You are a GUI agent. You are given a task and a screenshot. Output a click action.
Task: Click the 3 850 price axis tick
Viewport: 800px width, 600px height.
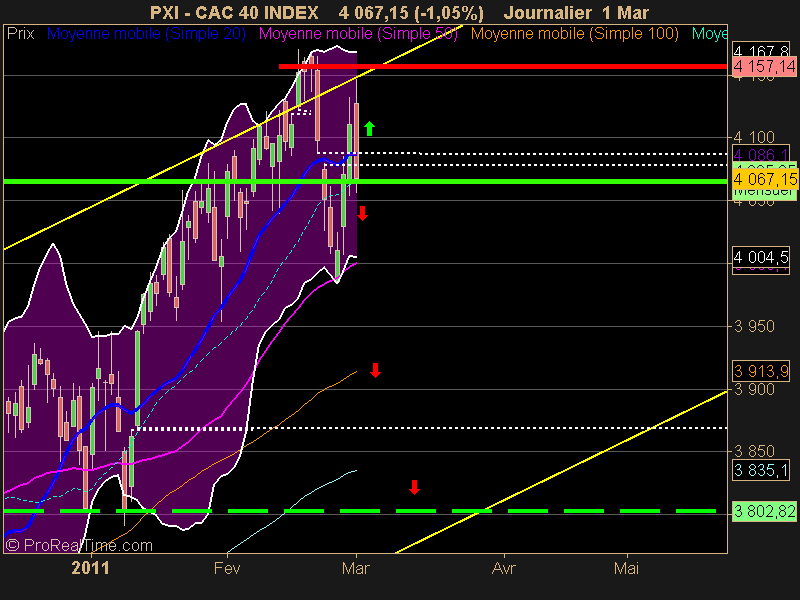click(x=754, y=451)
